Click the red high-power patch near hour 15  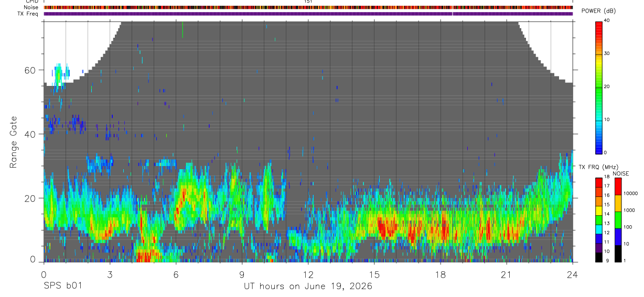pyautogui.click(x=388, y=228)
